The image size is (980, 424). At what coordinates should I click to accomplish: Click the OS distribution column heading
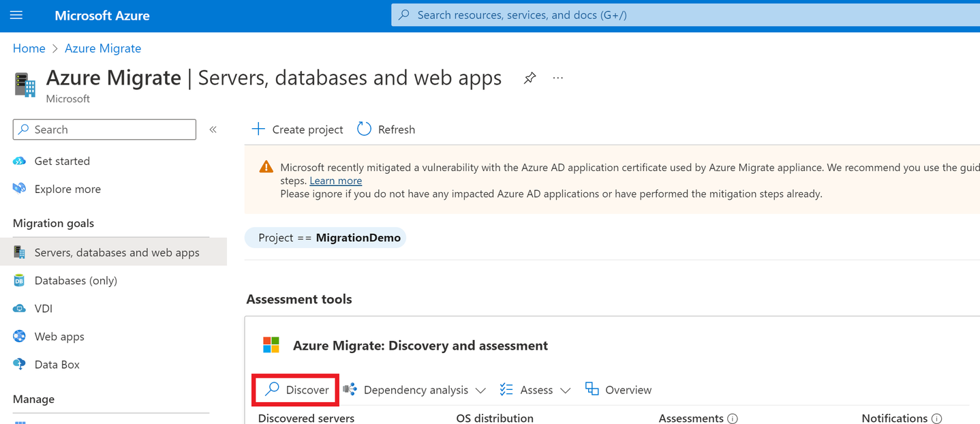tap(495, 418)
